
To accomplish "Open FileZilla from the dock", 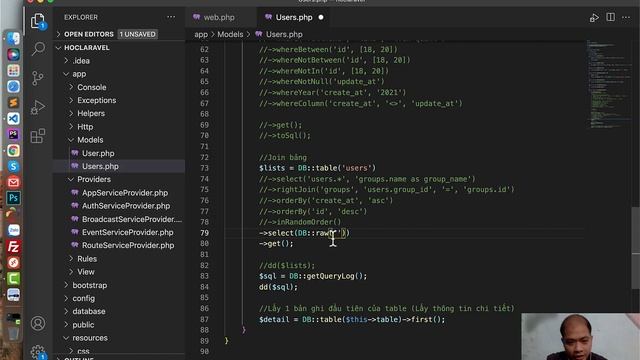I will [x=13, y=247].
